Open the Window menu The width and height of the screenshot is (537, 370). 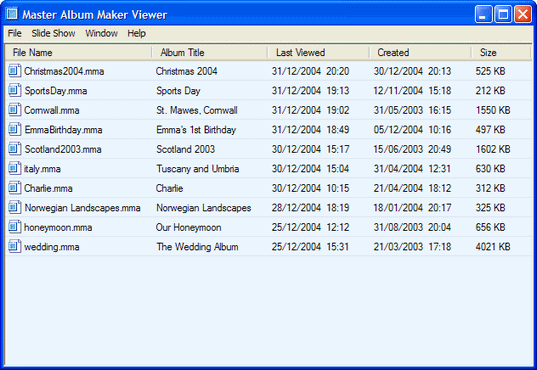[101, 33]
